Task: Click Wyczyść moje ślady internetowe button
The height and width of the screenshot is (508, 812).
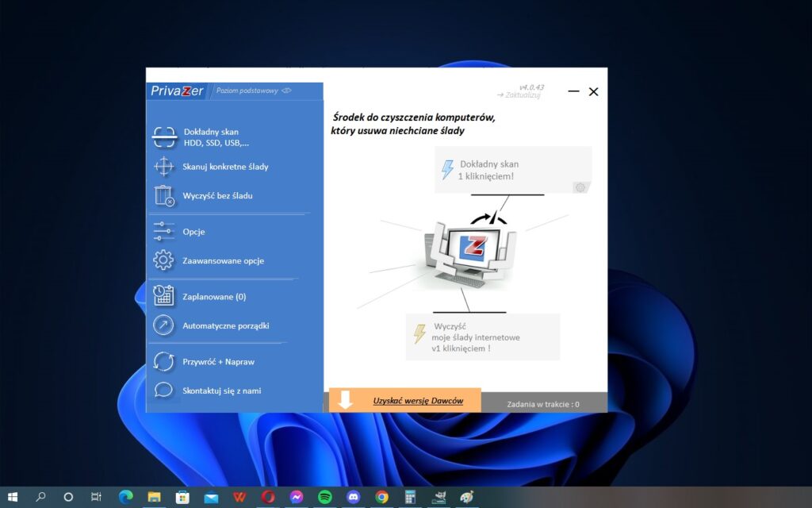Action: coord(483,337)
